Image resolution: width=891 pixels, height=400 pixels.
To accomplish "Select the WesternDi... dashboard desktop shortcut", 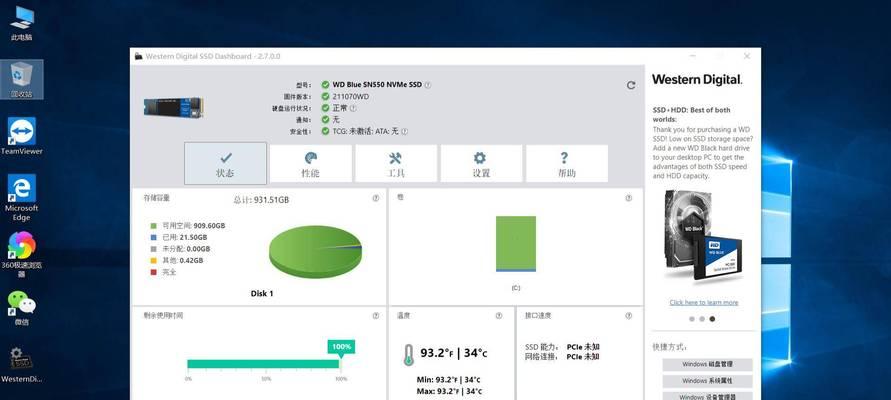I will (22, 365).
